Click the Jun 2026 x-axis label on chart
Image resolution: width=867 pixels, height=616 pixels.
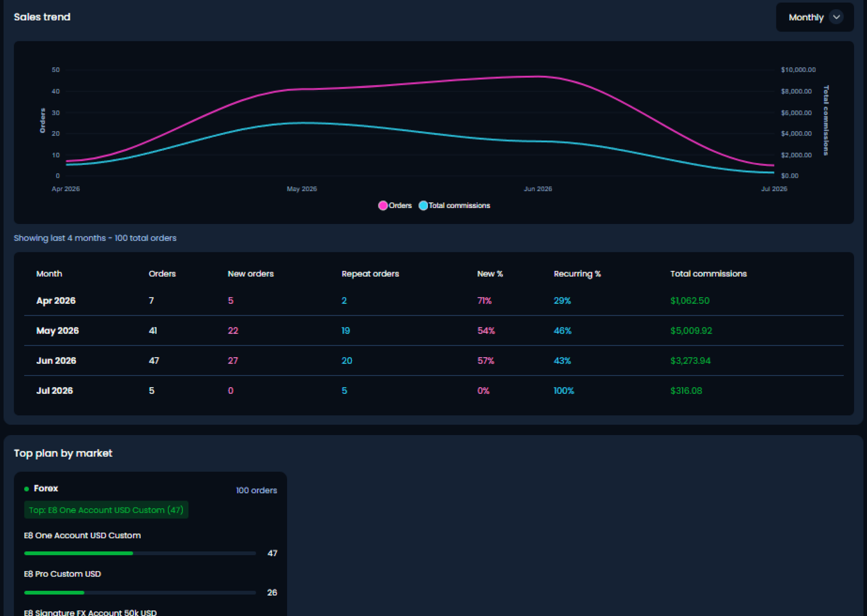[x=538, y=189]
